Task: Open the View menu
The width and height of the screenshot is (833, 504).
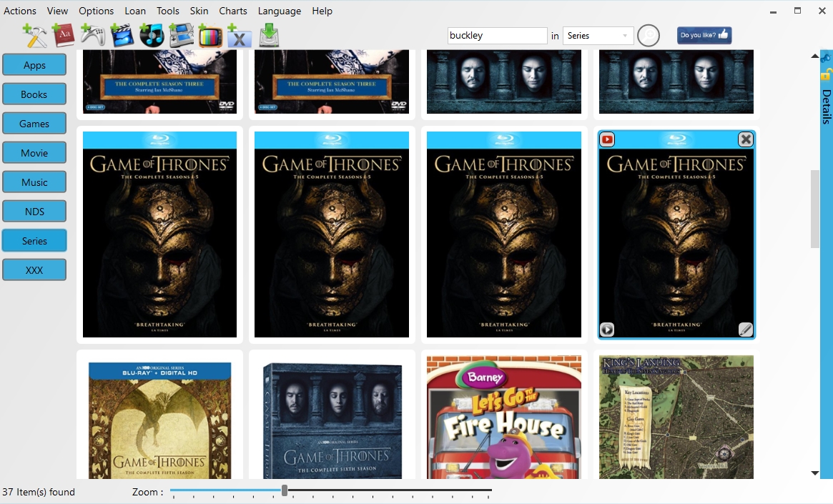Action: pos(57,11)
